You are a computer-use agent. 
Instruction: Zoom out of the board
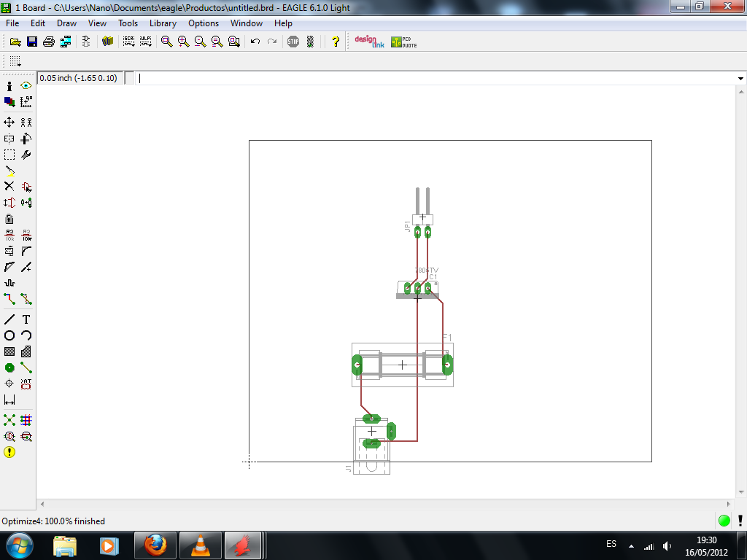pyautogui.click(x=200, y=42)
